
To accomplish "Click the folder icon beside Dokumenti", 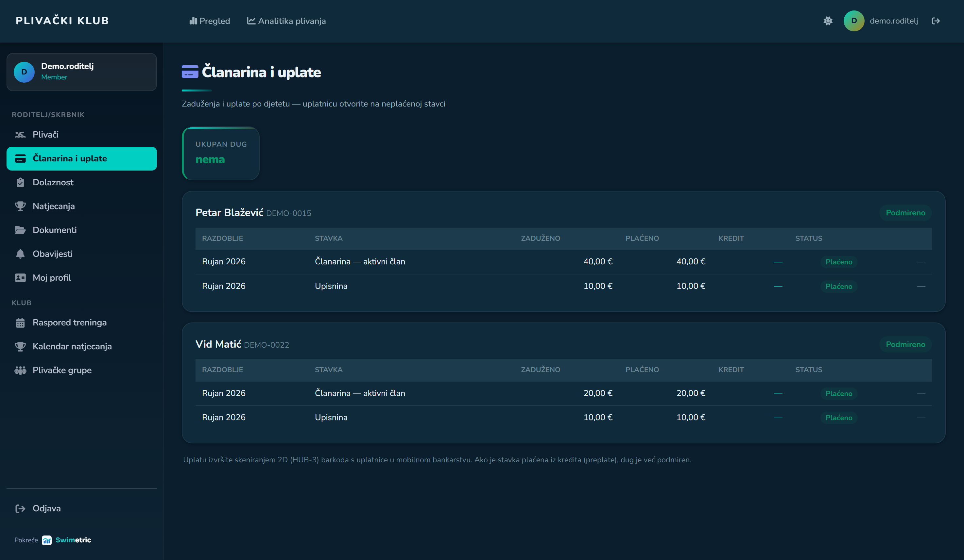I will pos(20,230).
